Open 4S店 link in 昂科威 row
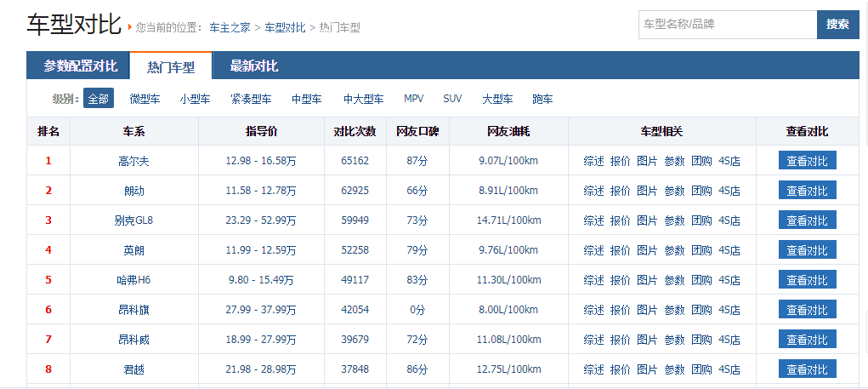Image resolution: width=868 pixels, height=389 pixels. tap(729, 340)
